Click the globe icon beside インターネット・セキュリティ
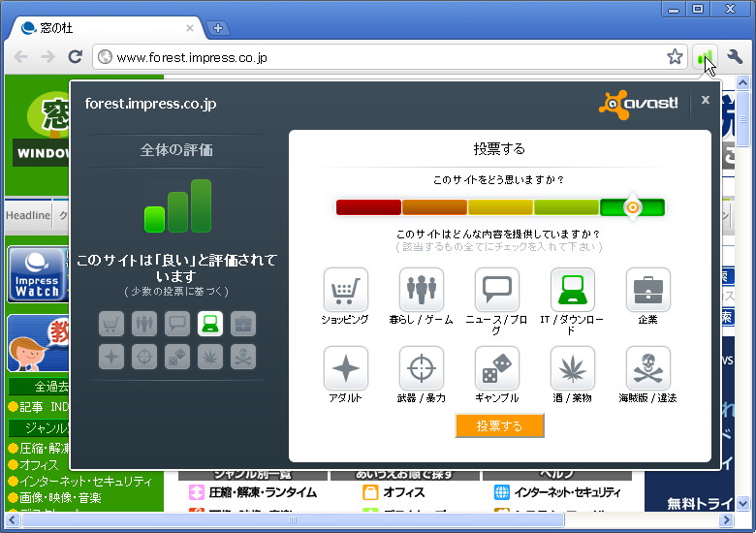Image resolution: width=756 pixels, height=533 pixels. pyautogui.click(x=502, y=492)
